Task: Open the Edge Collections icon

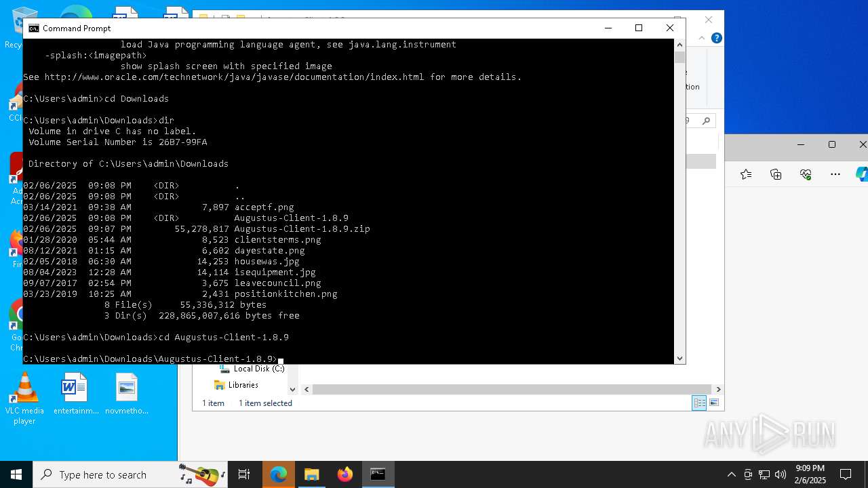Action: (x=776, y=174)
